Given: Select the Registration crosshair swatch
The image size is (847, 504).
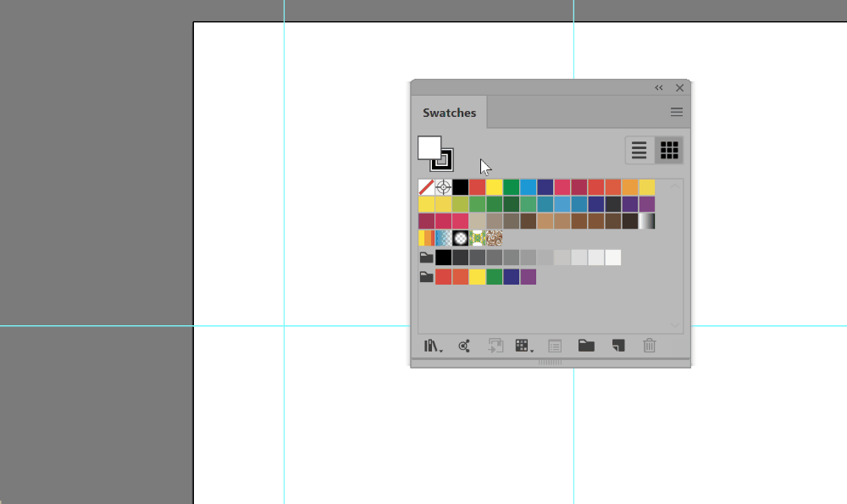Looking at the screenshot, I should pyautogui.click(x=444, y=187).
